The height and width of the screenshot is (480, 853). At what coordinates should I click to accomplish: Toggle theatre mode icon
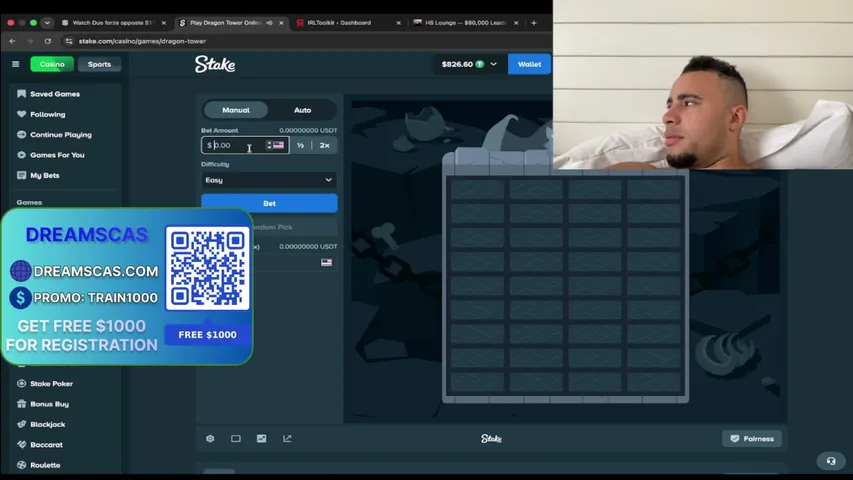point(236,439)
